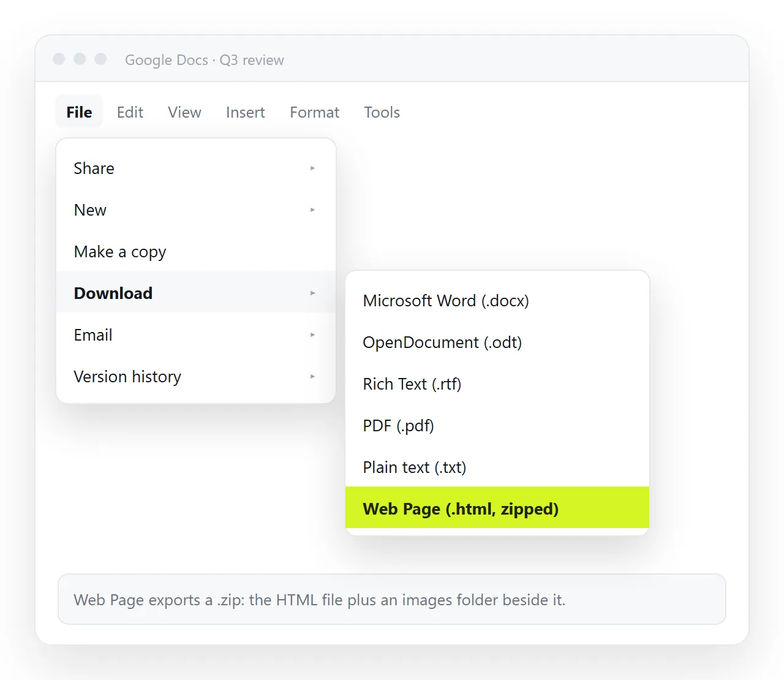Viewport: 784px width, 680px height.
Task: Select Make a copy
Action: pos(196,251)
